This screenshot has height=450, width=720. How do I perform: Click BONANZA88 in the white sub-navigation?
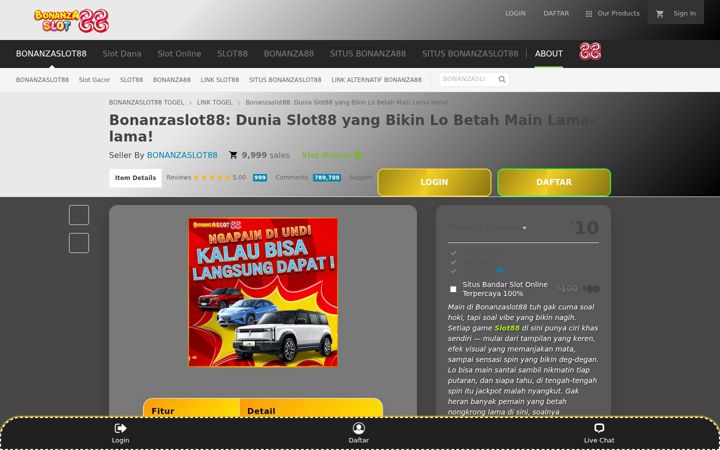coord(172,79)
